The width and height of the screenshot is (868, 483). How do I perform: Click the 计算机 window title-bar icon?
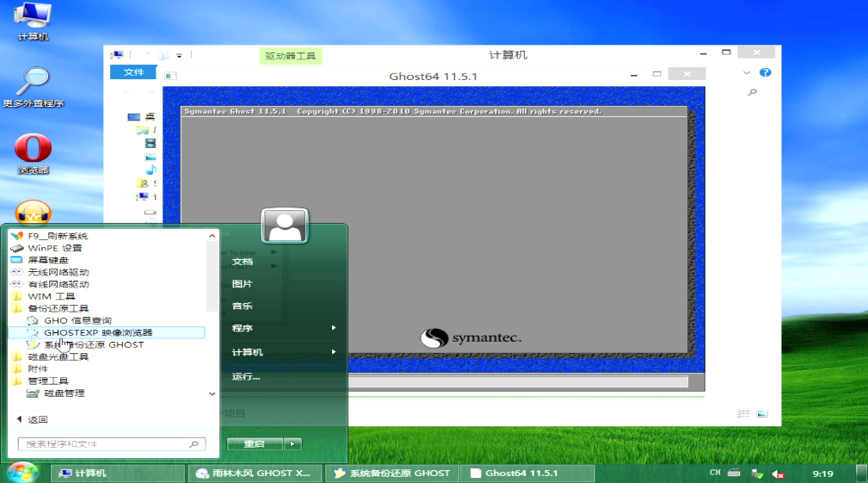116,55
